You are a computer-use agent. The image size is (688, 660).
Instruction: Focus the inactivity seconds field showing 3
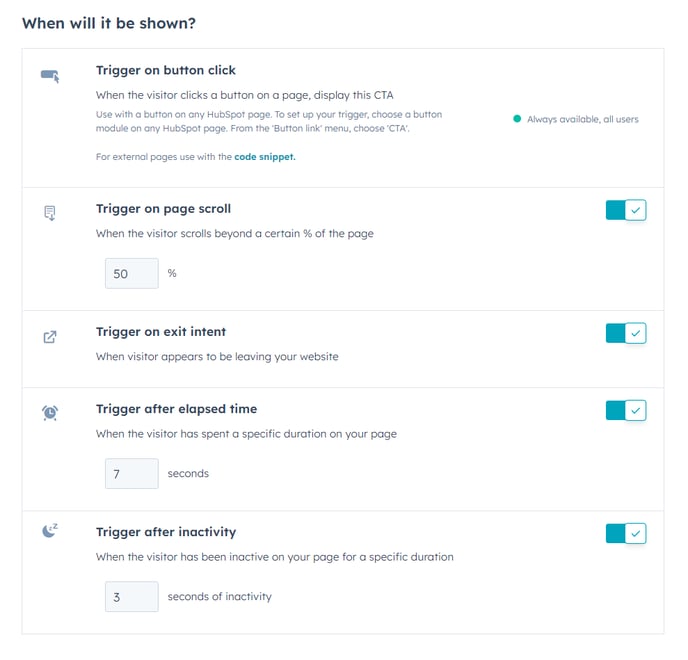click(x=132, y=596)
